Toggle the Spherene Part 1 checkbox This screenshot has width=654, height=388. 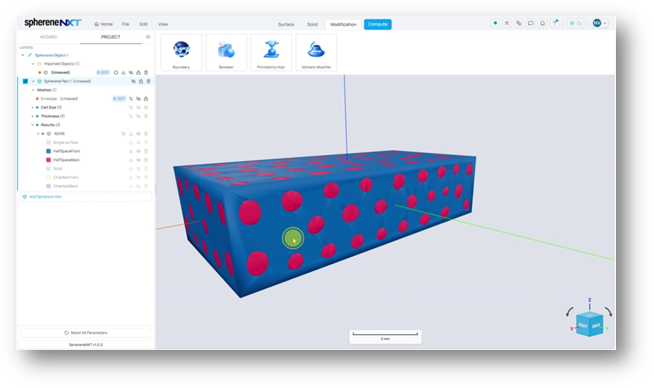tap(25, 81)
